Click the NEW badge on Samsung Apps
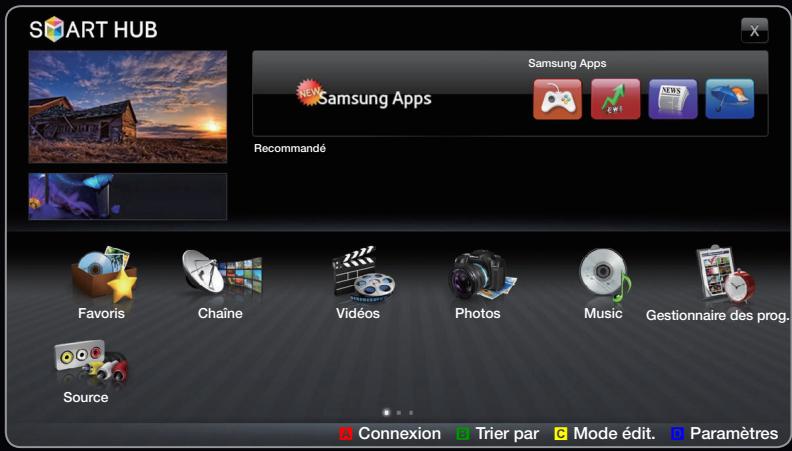The image size is (792, 451). tap(309, 92)
